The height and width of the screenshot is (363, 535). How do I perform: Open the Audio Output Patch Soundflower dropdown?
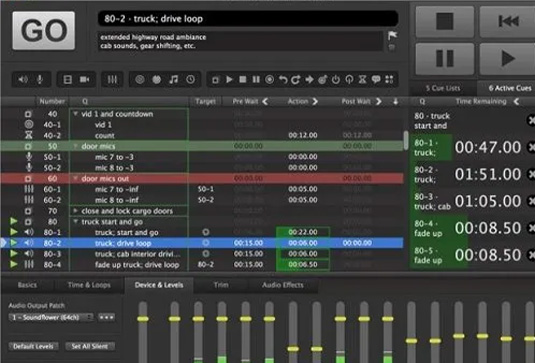(51, 317)
